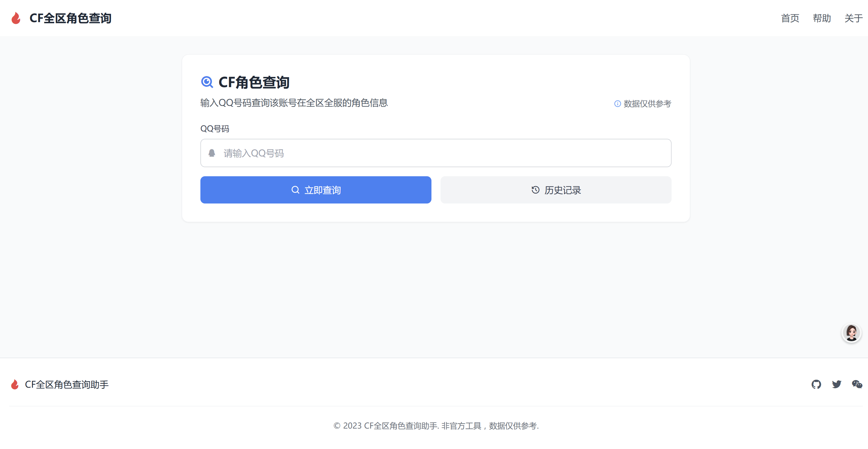
Task: Click the search icon in 立即查询 button
Action: click(x=295, y=190)
